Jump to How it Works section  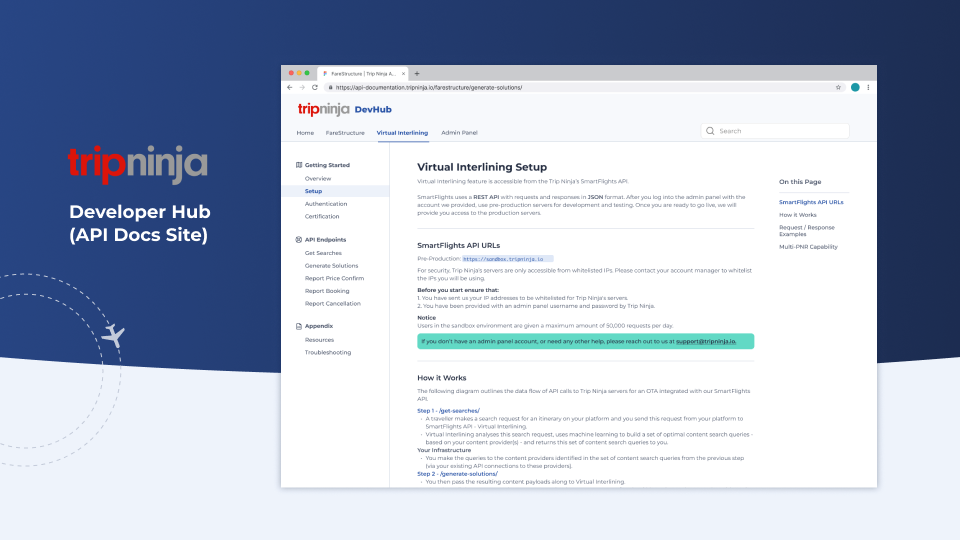796,215
